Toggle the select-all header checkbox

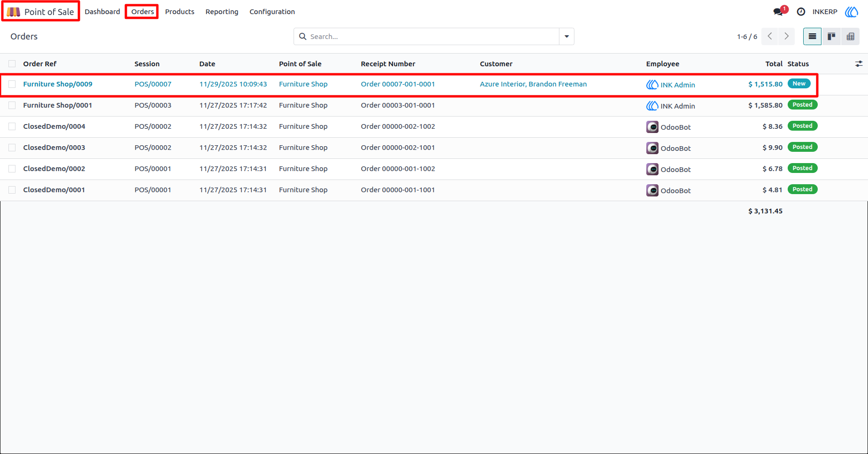12,64
